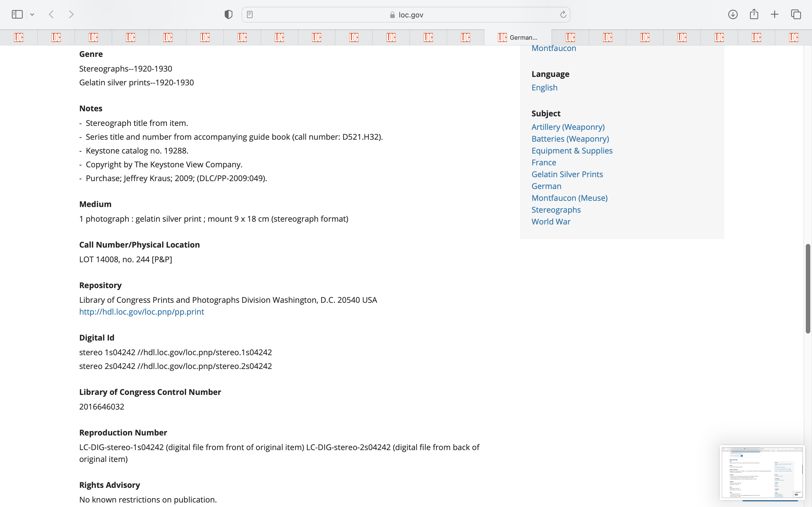812x507 pixels.
Task: Reload the loc.gov page
Action: (x=563, y=14)
